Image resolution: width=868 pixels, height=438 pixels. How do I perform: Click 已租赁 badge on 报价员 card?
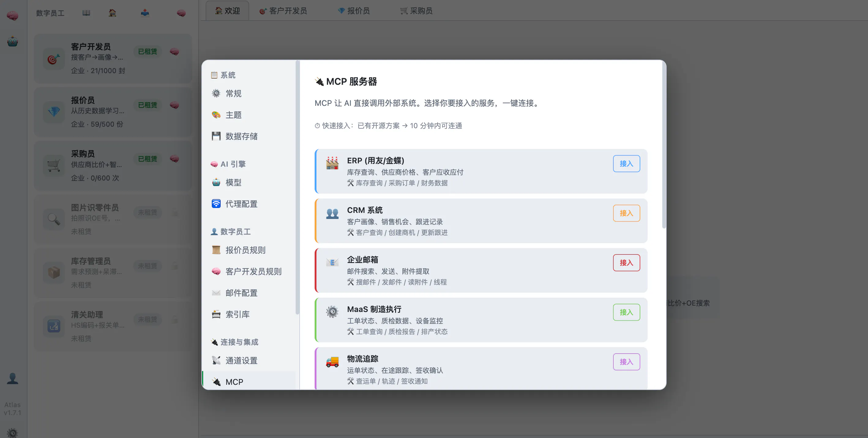tap(147, 105)
